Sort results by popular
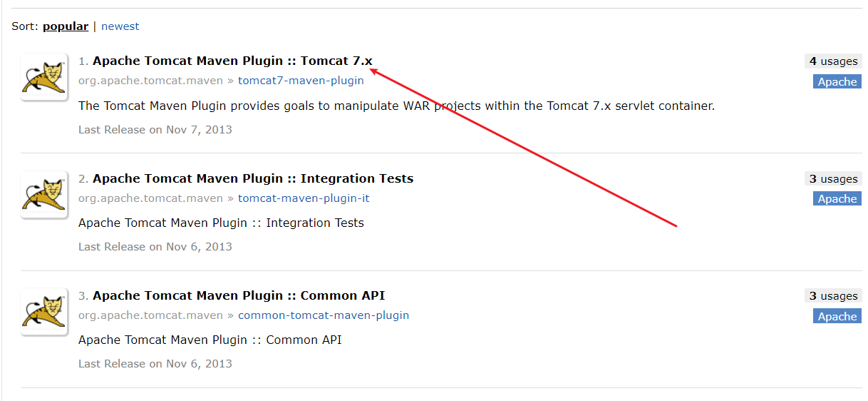 (66, 26)
